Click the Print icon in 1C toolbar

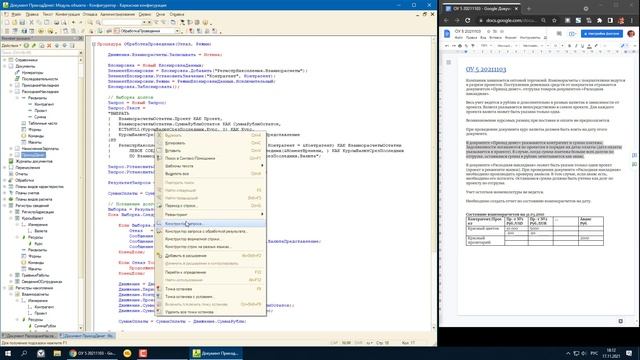coord(57,22)
